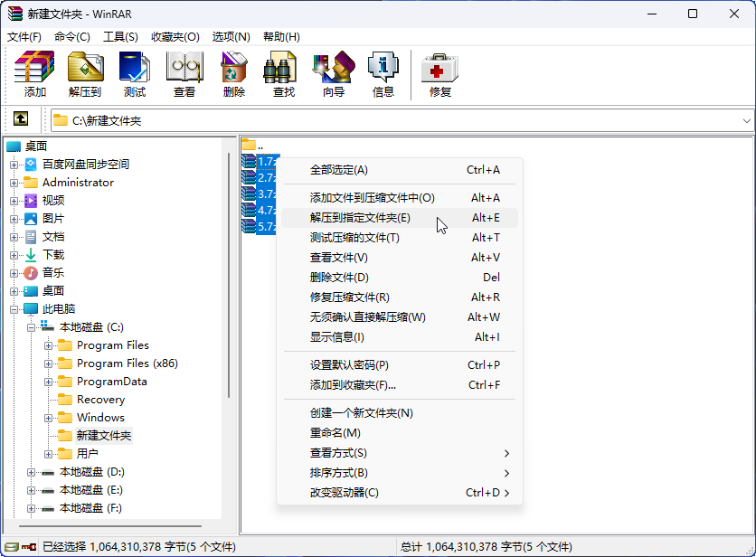This screenshot has width=756, height=557.
Task: Select the 1.7z archive file icon
Action: click(x=249, y=161)
